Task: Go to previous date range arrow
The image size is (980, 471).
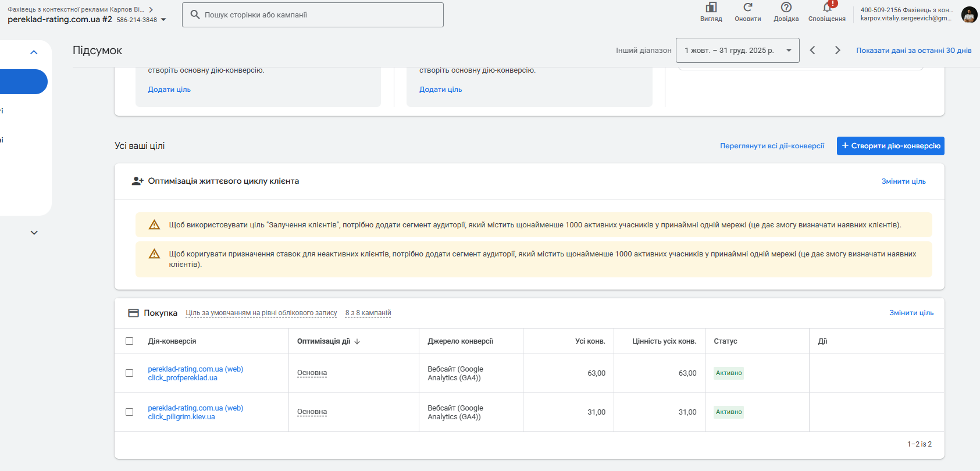Action: [812, 51]
